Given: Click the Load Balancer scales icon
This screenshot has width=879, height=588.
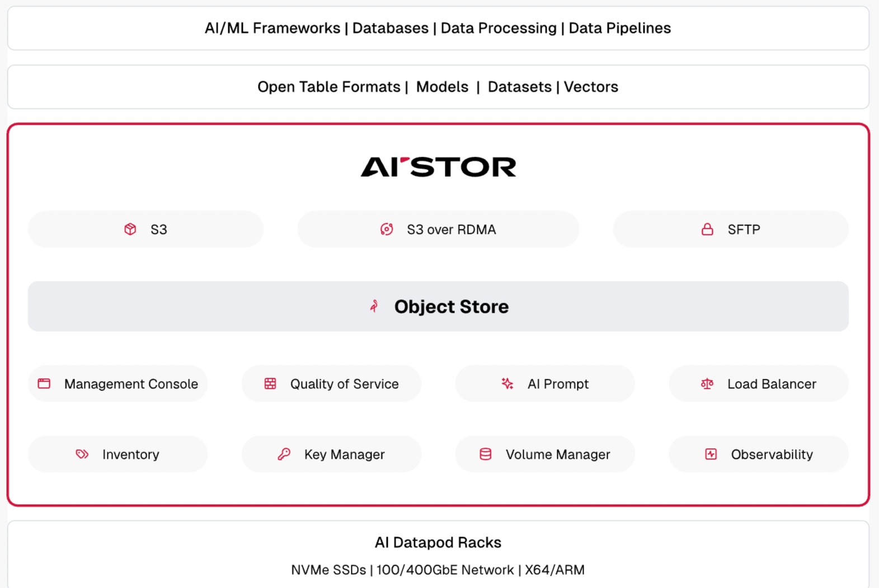Looking at the screenshot, I should [x=707, y=384].
